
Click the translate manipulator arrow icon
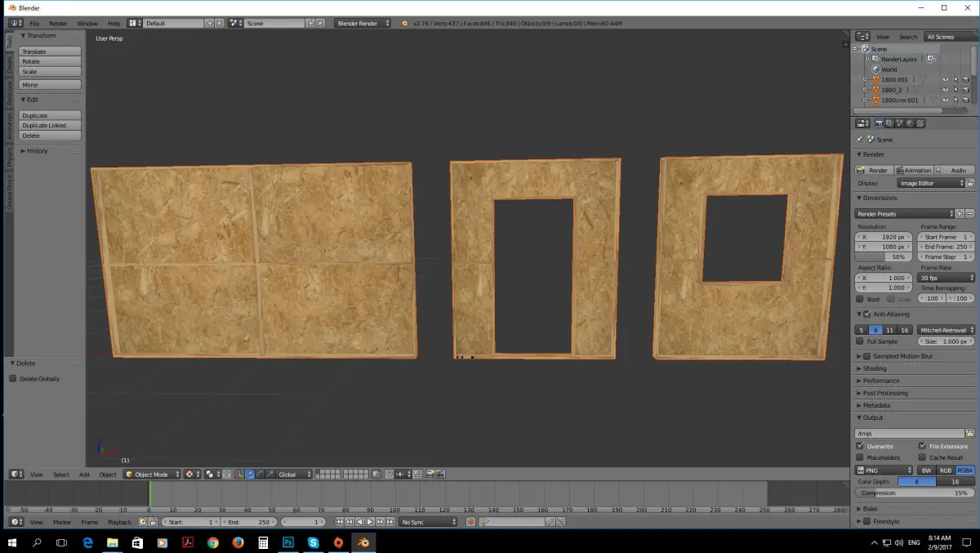tap(250, 475)
